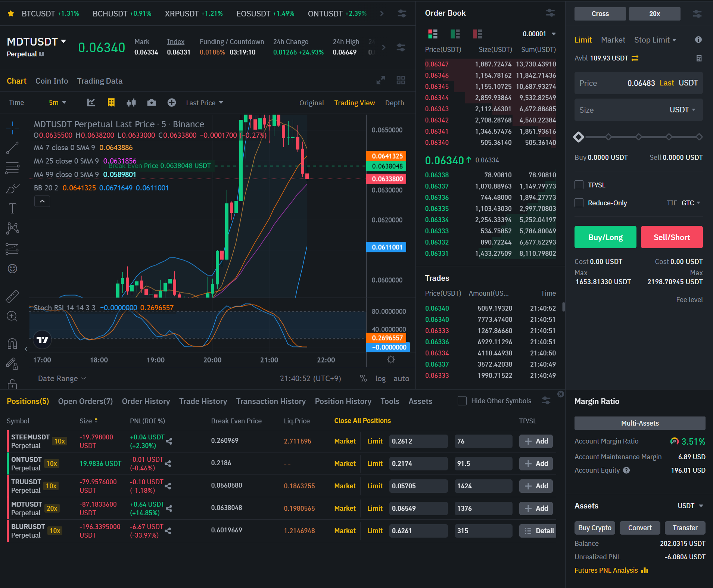713x588 pixels.
Task: Take chart snapshot with camera icon
Action: pyautogui.click(x=152, y=103)
